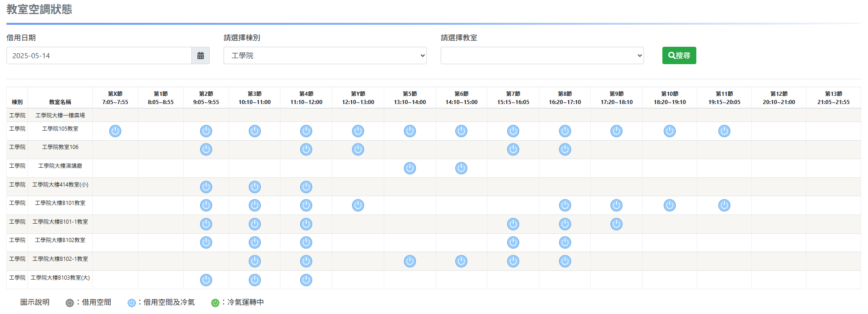
Task: Click 工學院大樓B102教室 power icon at 第7節
Action: click(513, 242)
